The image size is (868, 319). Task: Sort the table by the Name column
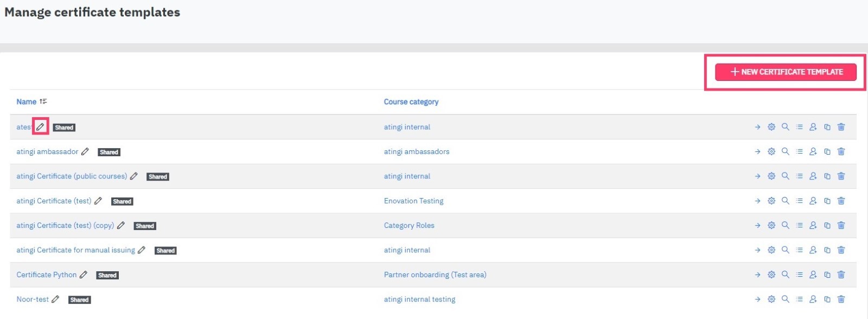tap(27, 101)
